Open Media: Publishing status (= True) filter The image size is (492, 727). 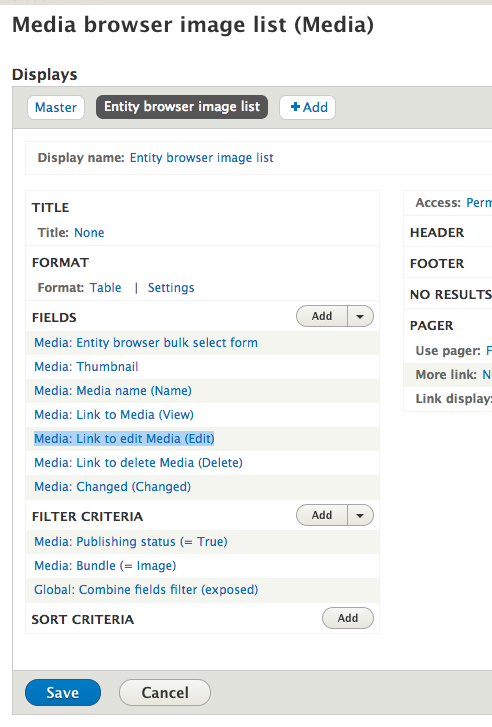click(131, 542)
